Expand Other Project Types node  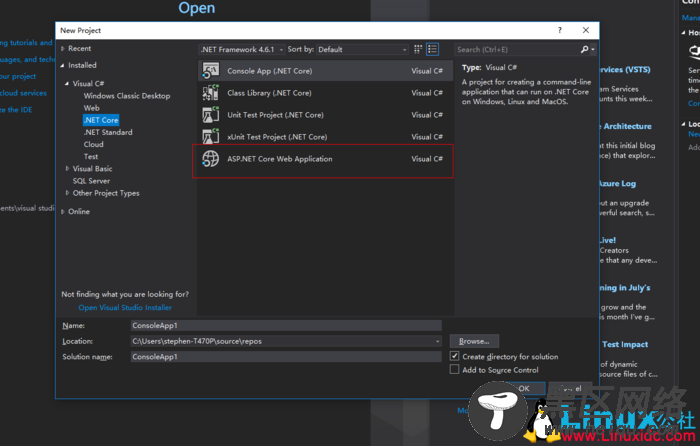click(67, 193)
